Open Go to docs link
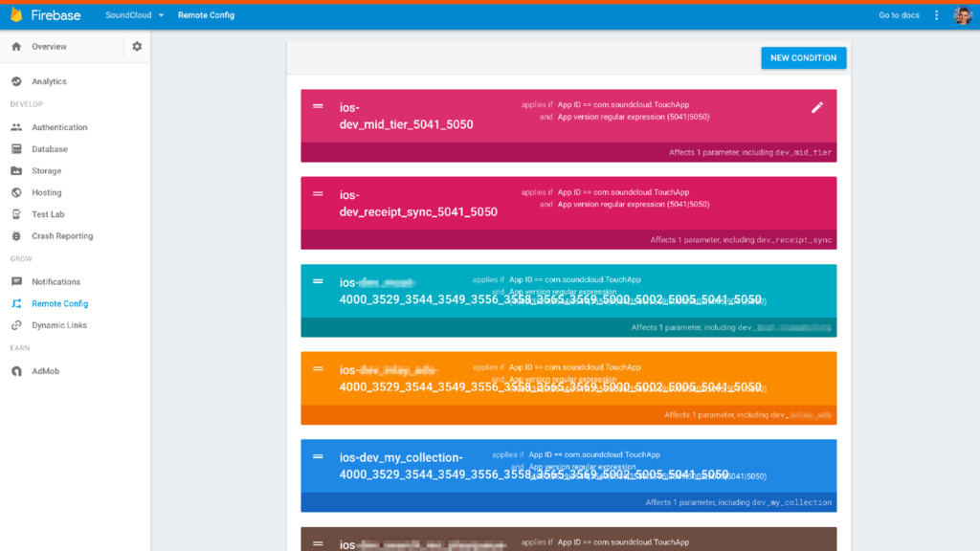Image resolution: width=980 pixels, height=551 pixels. point(899,15)
